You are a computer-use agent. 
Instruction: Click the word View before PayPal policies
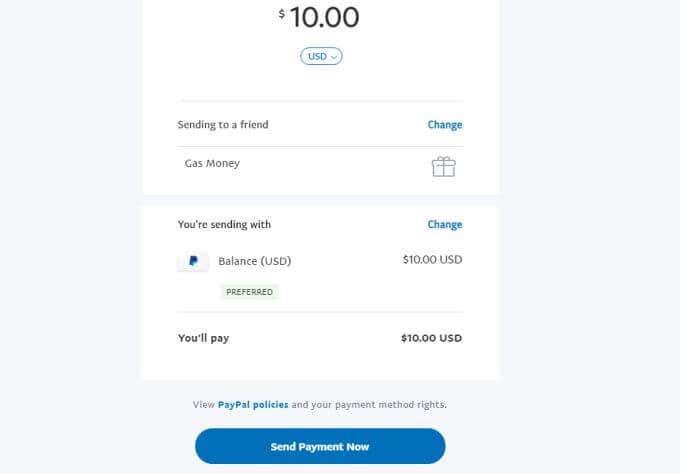point(203,405)
